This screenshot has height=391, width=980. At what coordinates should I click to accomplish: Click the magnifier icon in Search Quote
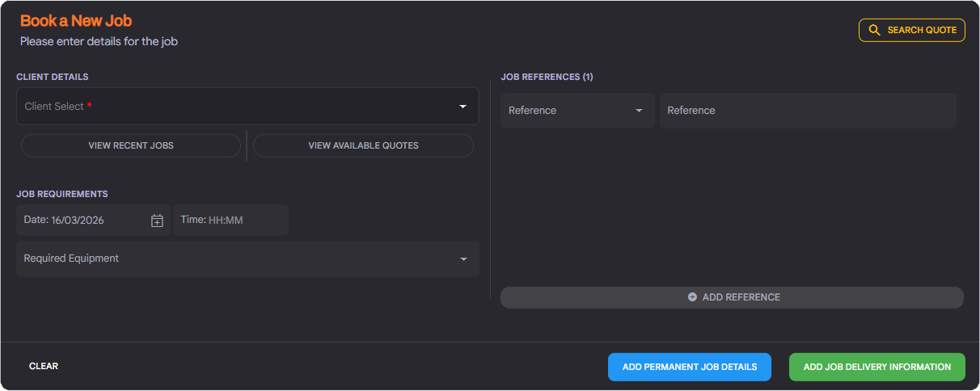[x=874, y=30]
